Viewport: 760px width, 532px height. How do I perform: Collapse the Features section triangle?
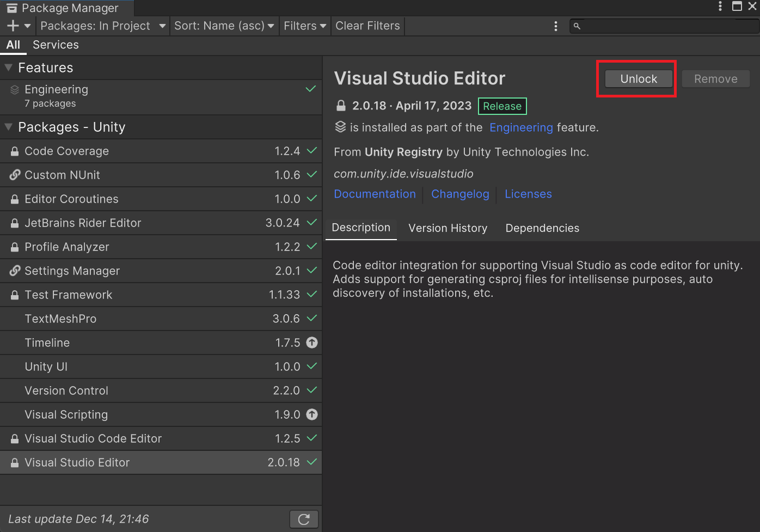[x=8, y=68]
